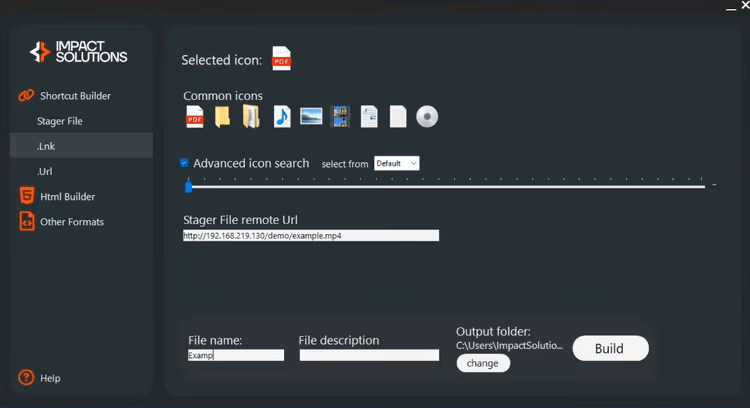
Task: Click the Build button
Action: (x=610, y=349)
